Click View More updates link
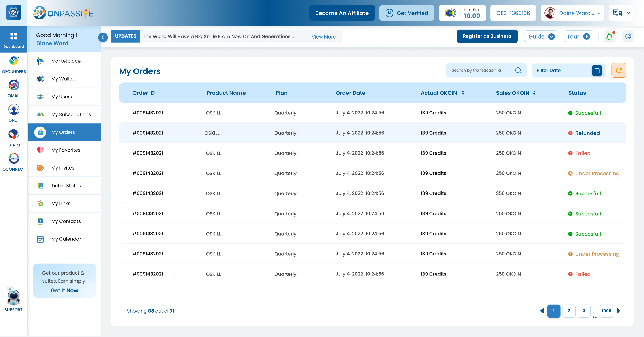The height and width of the screenshot is (337, 644). pyautogui.click(x=324, y=37)
